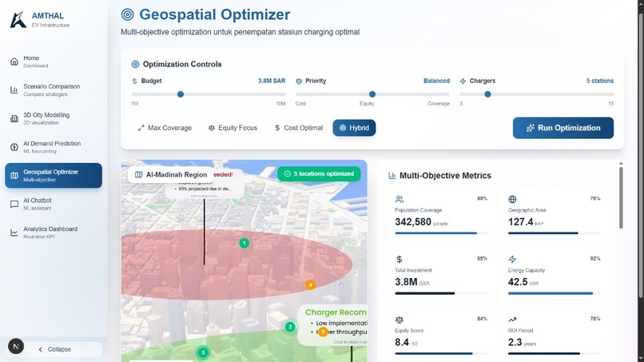The width and height of the screenshot is (644, 362).
Task: Click map marker number 1
Action: click(x=244, y=243)
